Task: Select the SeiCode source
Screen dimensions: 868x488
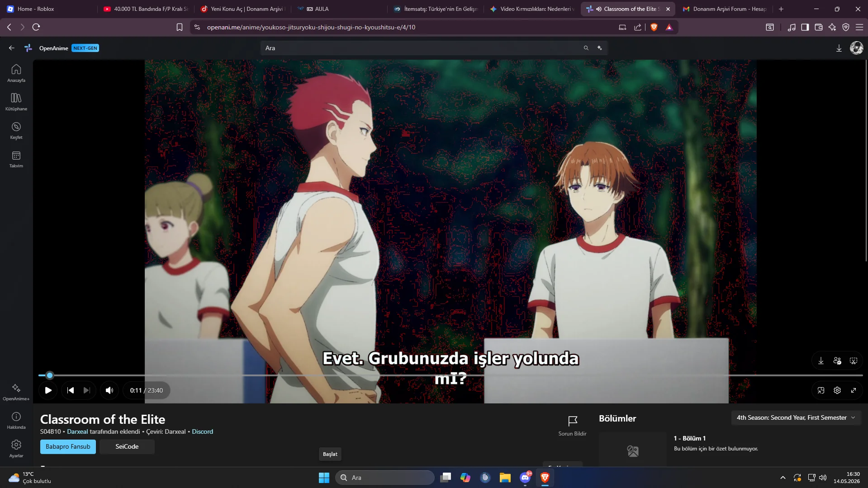Action: pos(127,447)
